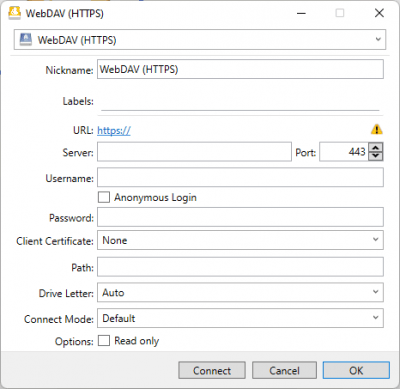The height and width of the screenshot is (389, 400).
Task: Focus the Password field
Action: click(x=240, y=217)
